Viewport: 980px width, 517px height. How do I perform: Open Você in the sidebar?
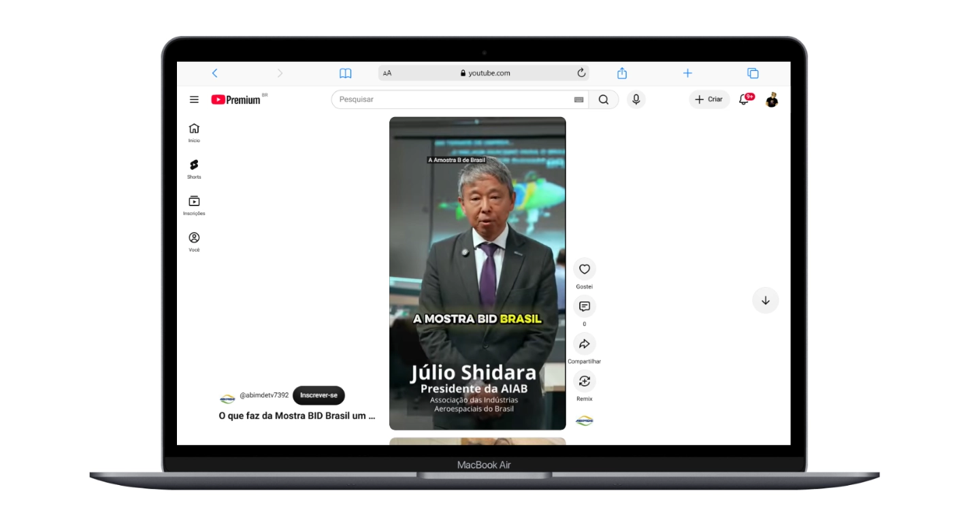coord(194,242)
